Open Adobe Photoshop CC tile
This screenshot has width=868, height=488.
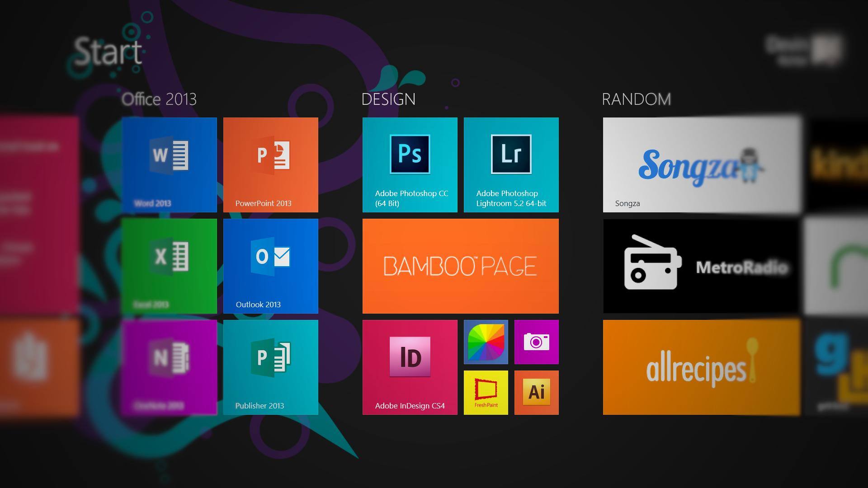[410, 164]
